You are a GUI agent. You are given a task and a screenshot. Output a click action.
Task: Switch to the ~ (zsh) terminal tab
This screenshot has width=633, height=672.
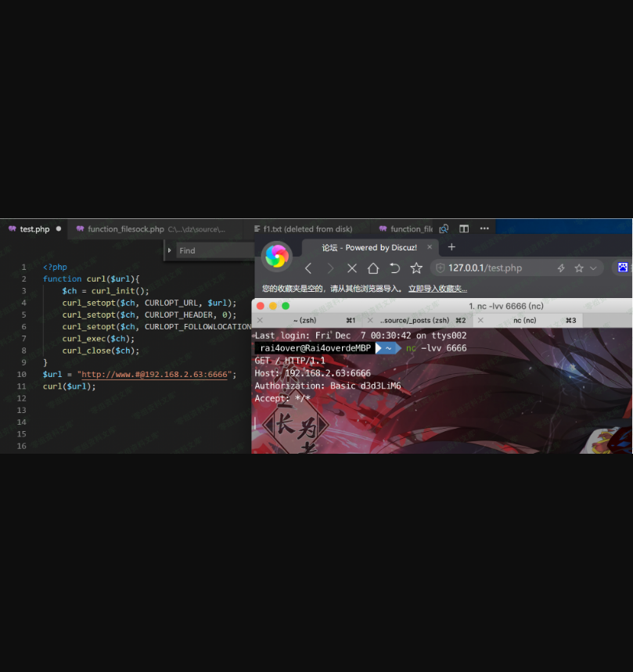pos(307,320)
